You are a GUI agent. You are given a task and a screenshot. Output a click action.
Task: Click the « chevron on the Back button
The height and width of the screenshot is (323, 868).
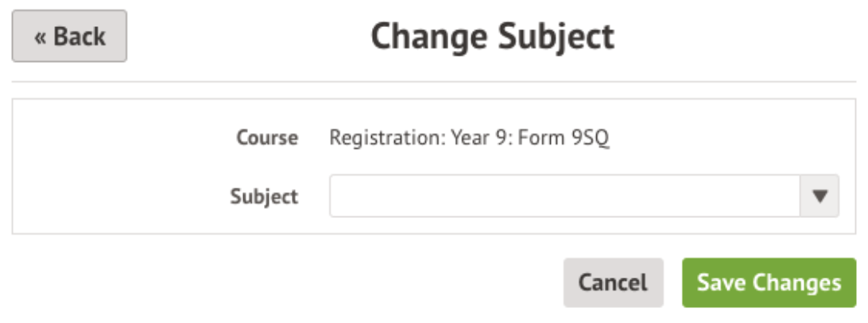pos(40,37)
